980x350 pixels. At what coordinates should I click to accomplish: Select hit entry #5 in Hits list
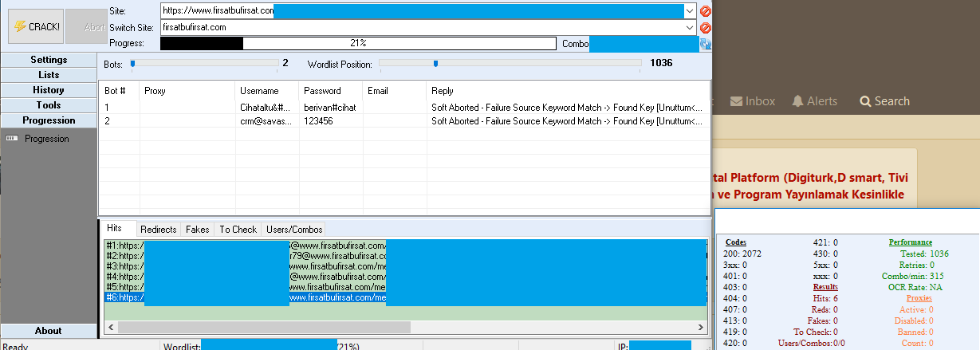(405, 287)
